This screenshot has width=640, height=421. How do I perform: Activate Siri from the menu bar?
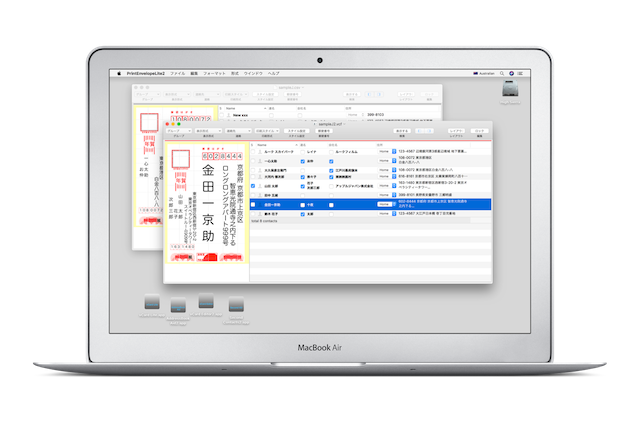tap(511, 74)
